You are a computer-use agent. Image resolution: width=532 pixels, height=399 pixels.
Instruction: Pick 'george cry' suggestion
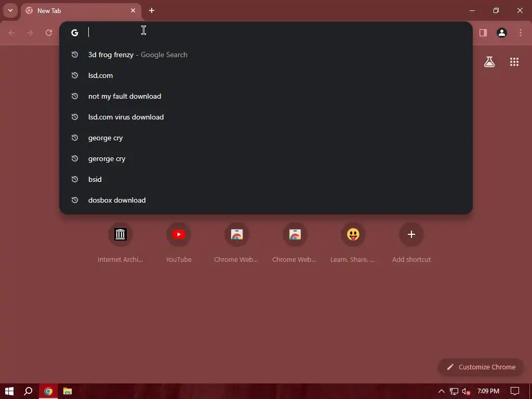pos(266,138)
